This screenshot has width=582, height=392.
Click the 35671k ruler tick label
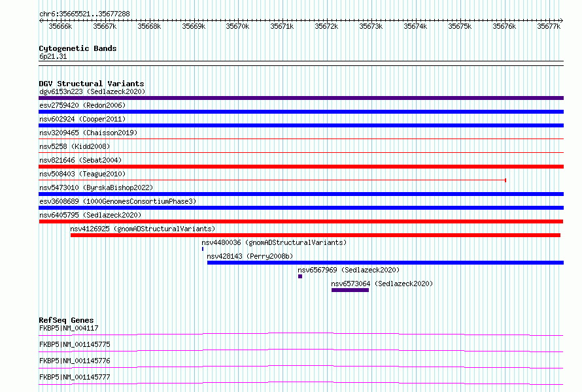(282, 26)
